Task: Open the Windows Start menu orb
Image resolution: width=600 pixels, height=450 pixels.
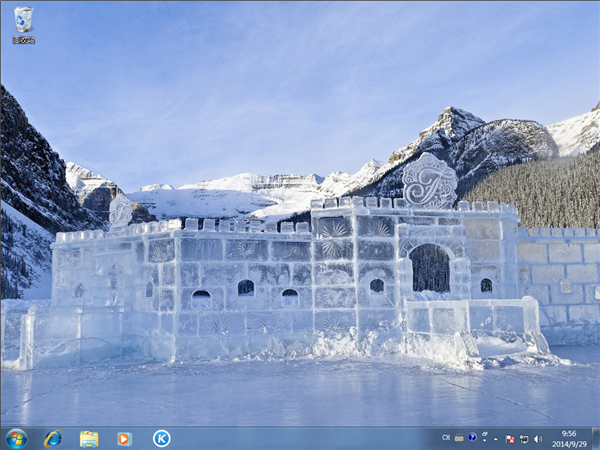Action: (16, 438)
